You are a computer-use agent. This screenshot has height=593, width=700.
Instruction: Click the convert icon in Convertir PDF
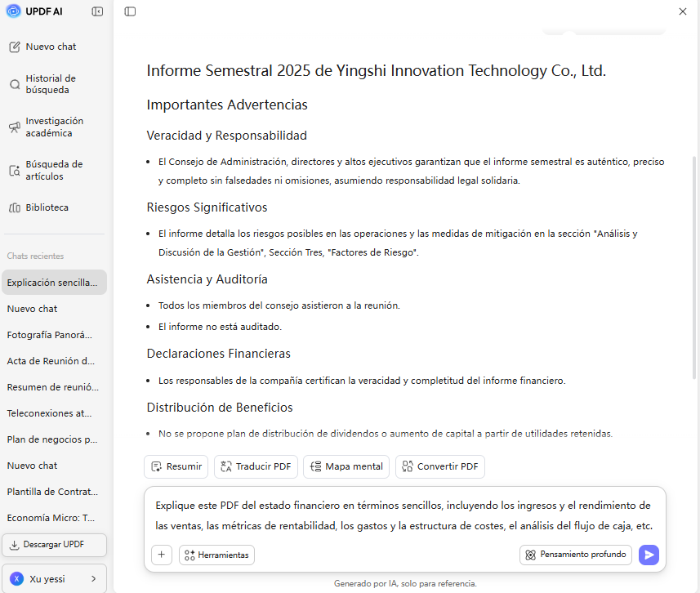tap(407, 466)
